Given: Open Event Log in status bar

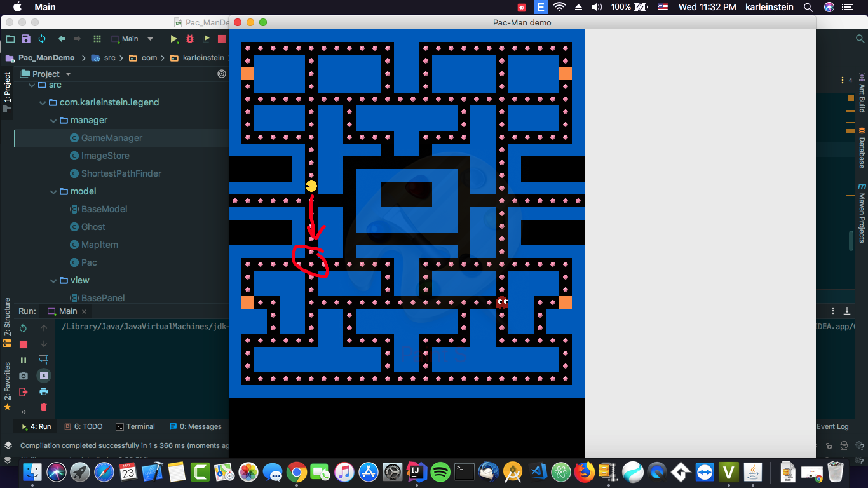Looking at the screenshot, I should 832,426.
